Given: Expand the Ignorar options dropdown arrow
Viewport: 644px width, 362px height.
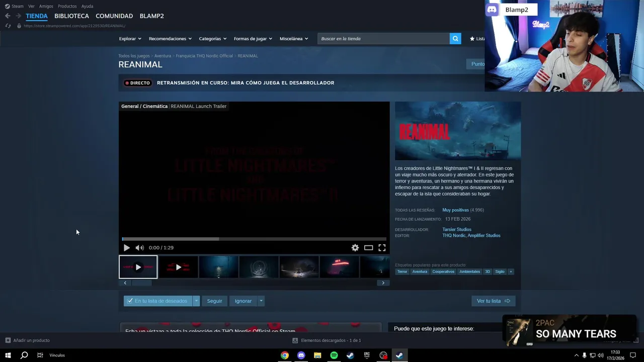Looking at the screenshot, I should 261,301.
